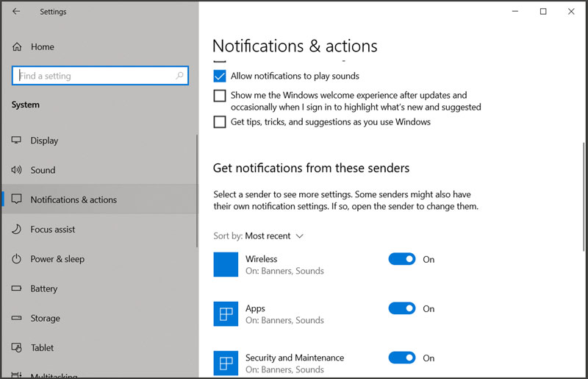Check Show me the Windows welcome experience
Screen dimensions: 588x379
[220, 96]
